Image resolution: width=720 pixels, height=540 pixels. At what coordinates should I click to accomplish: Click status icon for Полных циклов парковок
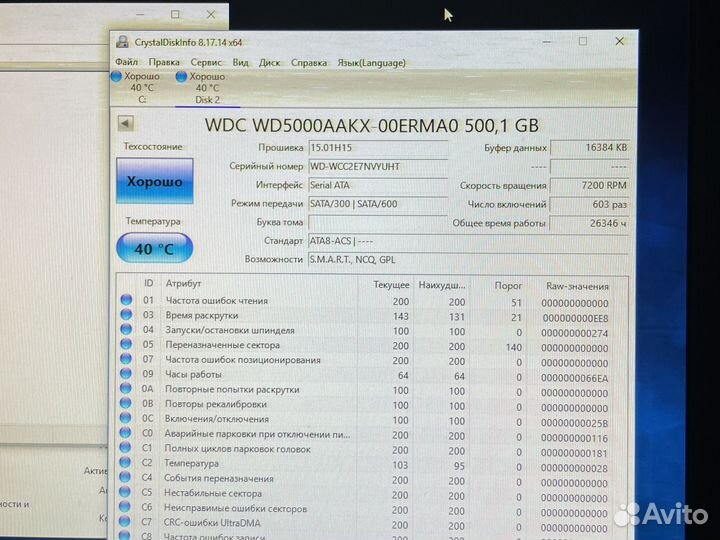(125, 447)
